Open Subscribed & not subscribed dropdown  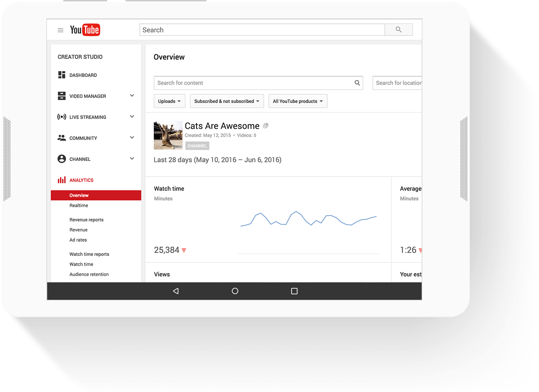(227, 101)
